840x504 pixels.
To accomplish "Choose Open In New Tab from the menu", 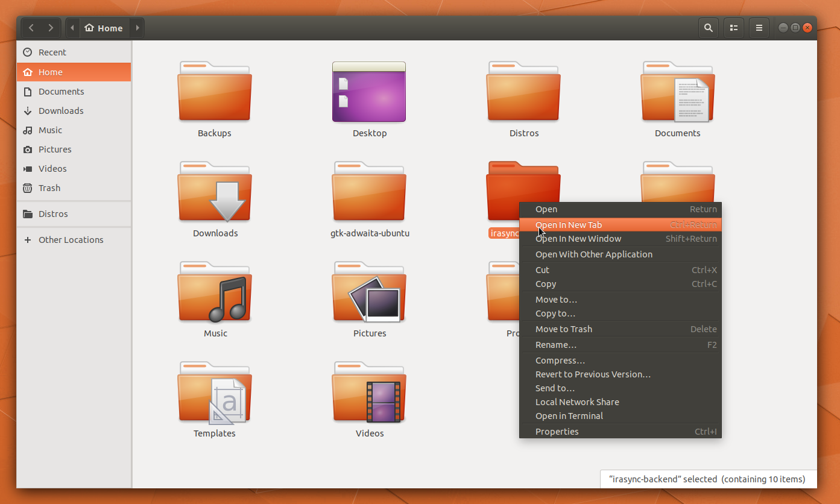I will [x=569, y=225].
